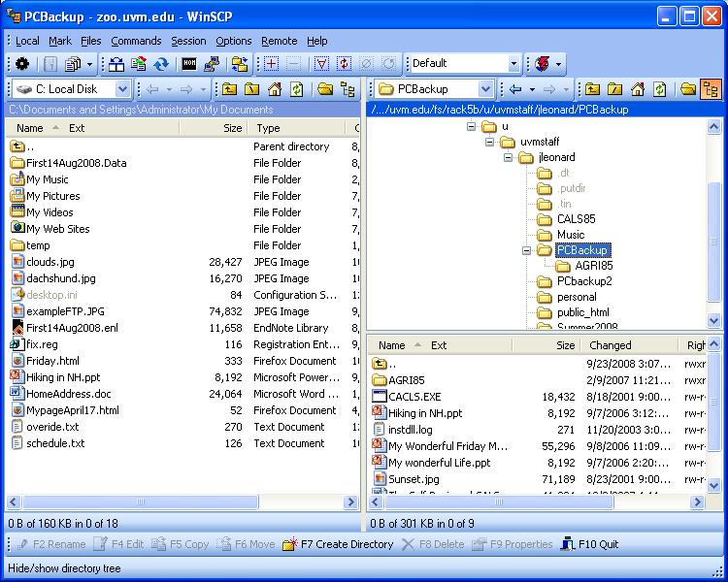Sort local files by Size column

click(213, 128)
